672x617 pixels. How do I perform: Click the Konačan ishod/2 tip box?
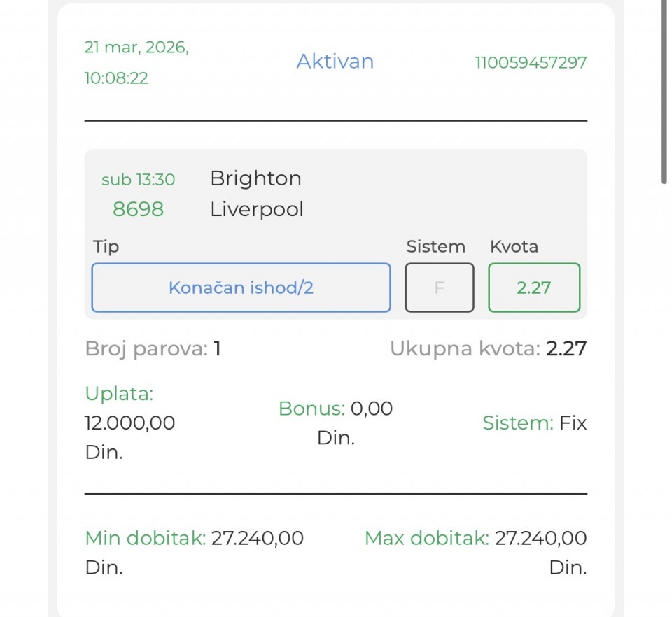click(241, 288)
